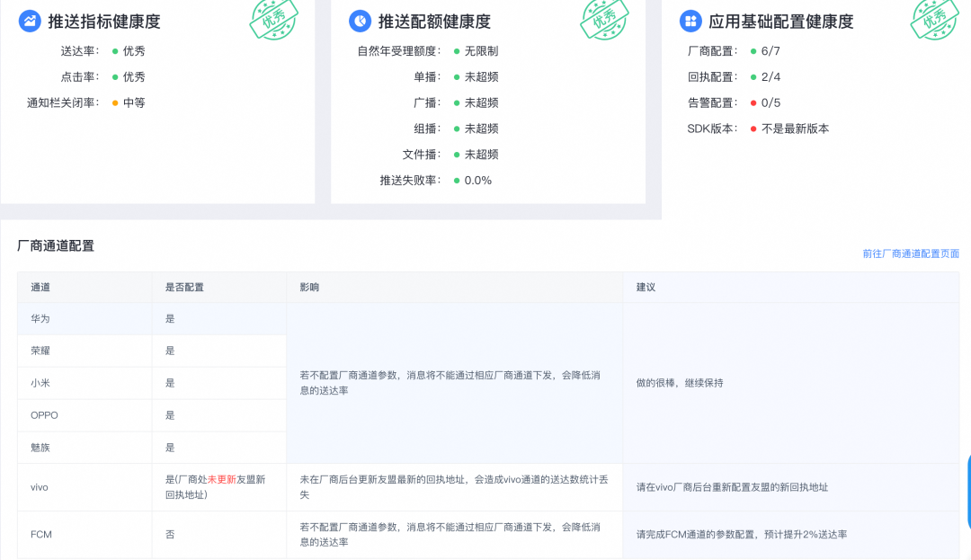Select the FCM channel cell

click(x=85, y=535)
